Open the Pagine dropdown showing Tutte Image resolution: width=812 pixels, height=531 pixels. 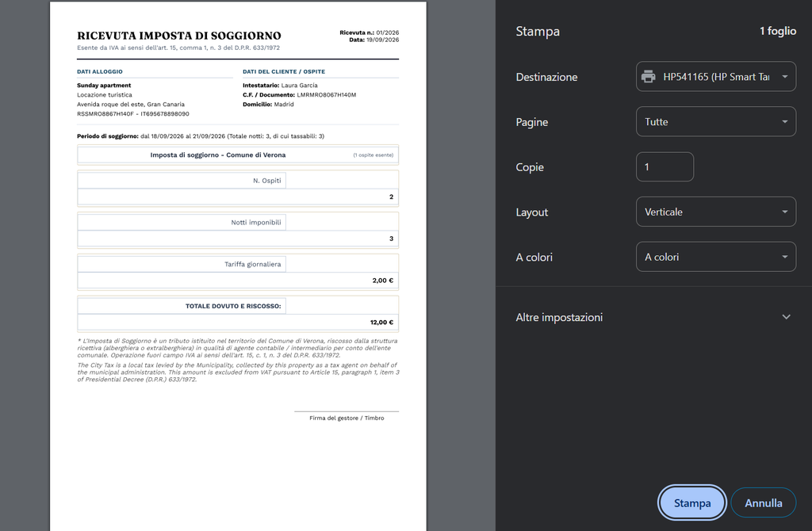[x=716, y=121]
